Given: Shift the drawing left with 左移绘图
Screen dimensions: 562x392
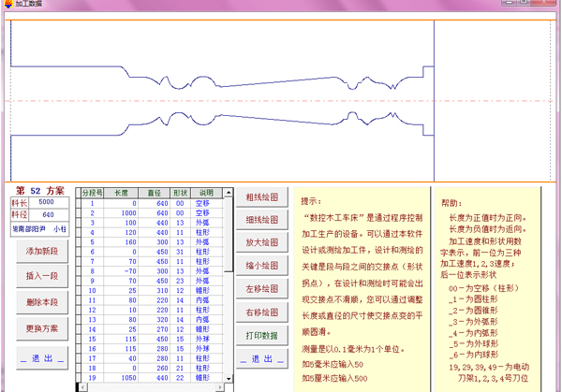Looking at the screenshot, I should (x=262, y=289).
